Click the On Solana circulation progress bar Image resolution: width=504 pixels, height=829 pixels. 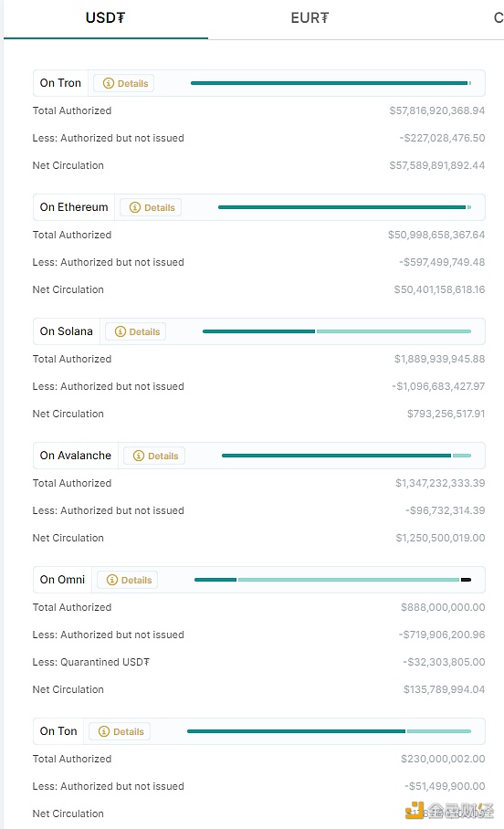(x=336, y=331)
